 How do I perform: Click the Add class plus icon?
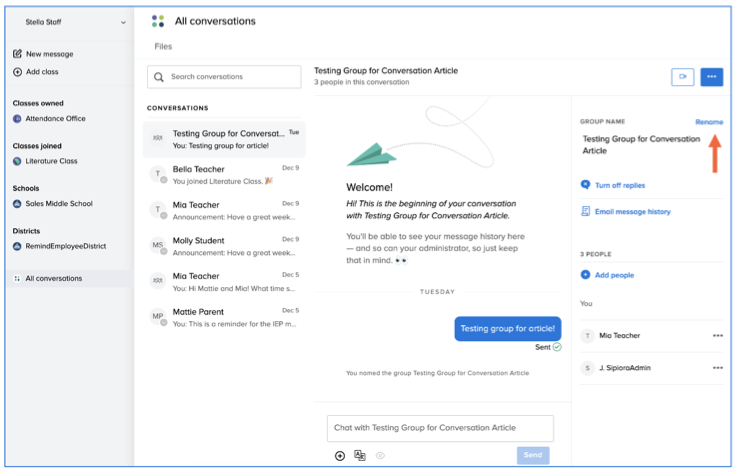pos(18,72)
